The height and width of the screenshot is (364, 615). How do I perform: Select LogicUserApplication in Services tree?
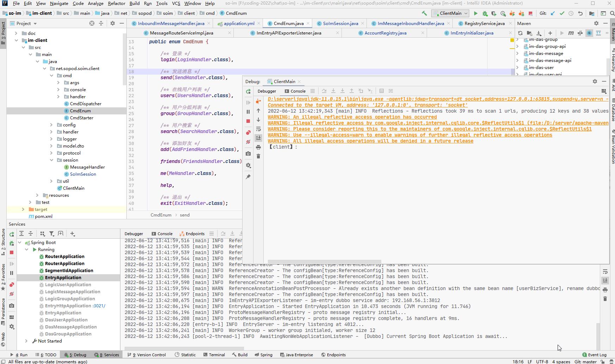point(68,284)
